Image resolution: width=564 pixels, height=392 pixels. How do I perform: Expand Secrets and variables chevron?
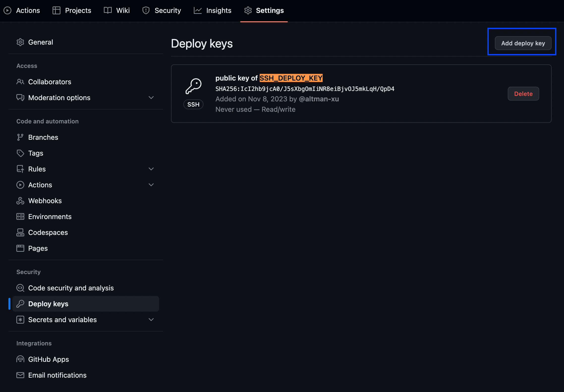(x=151, y=320)
